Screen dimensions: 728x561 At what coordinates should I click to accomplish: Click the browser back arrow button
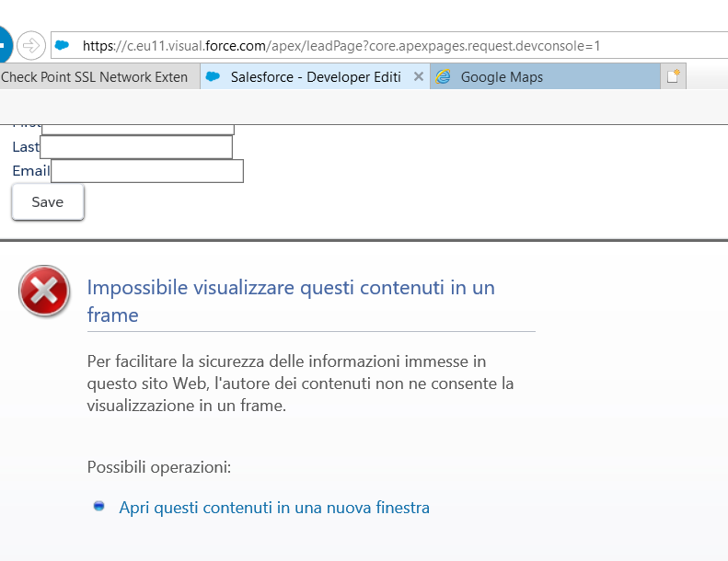click(3, 44)
